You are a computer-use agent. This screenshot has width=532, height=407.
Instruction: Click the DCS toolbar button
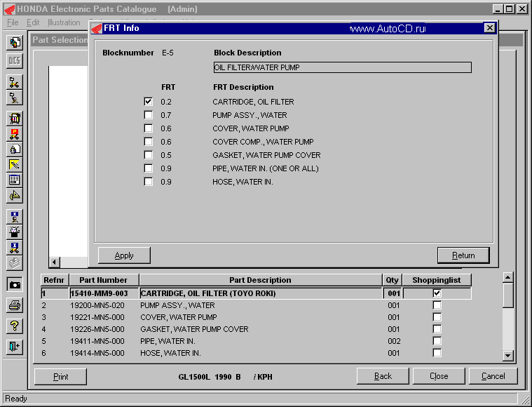click(x=15, y=61)
